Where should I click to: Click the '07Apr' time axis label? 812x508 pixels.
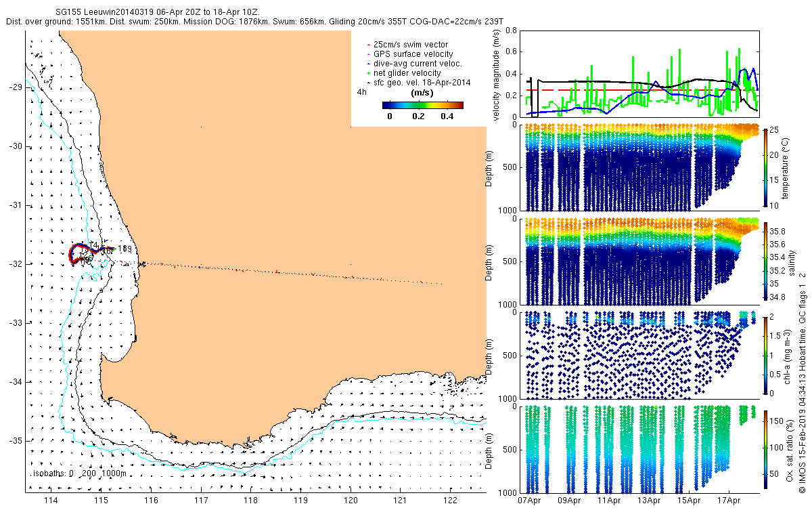pyautogui.click(x=529, y=501)
